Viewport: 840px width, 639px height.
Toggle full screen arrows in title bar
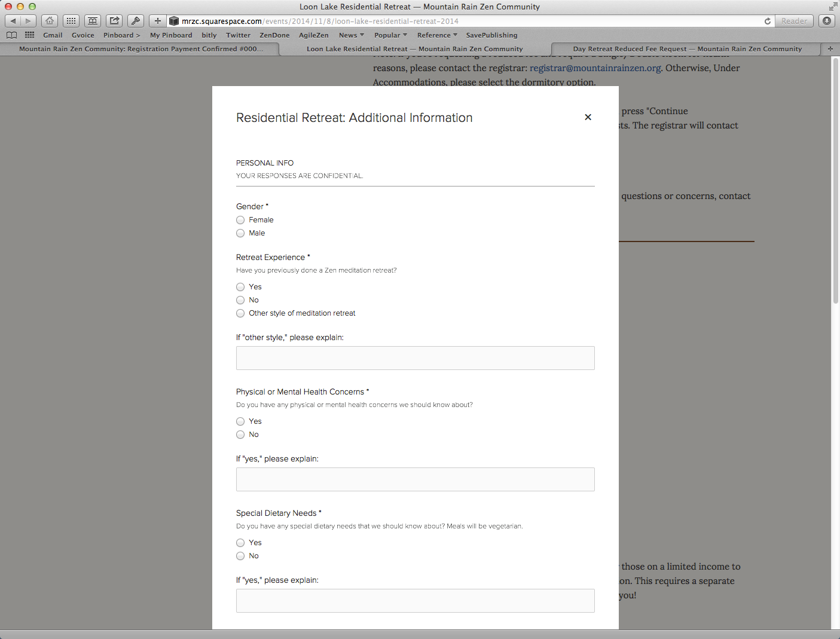pos(833,7)
